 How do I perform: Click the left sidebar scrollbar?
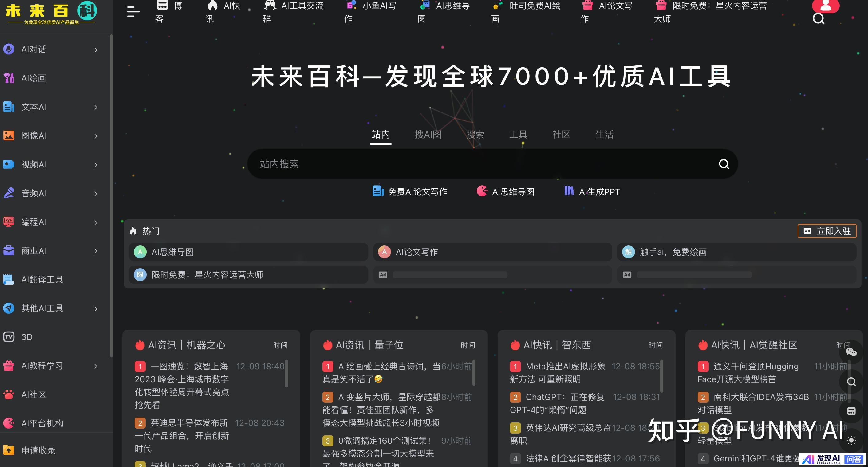point(111,195)
